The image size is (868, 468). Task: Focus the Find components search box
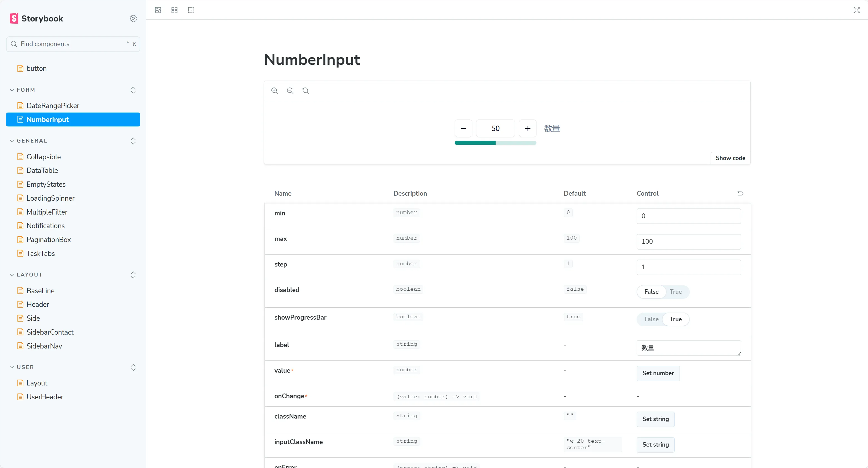[x=73, y=44]
